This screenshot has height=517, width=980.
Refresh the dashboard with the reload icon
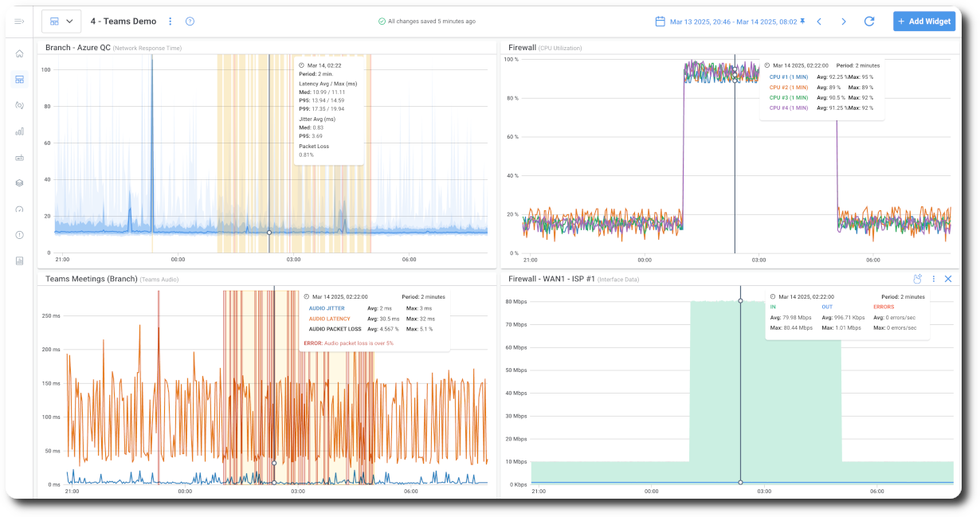pos(869,22)
